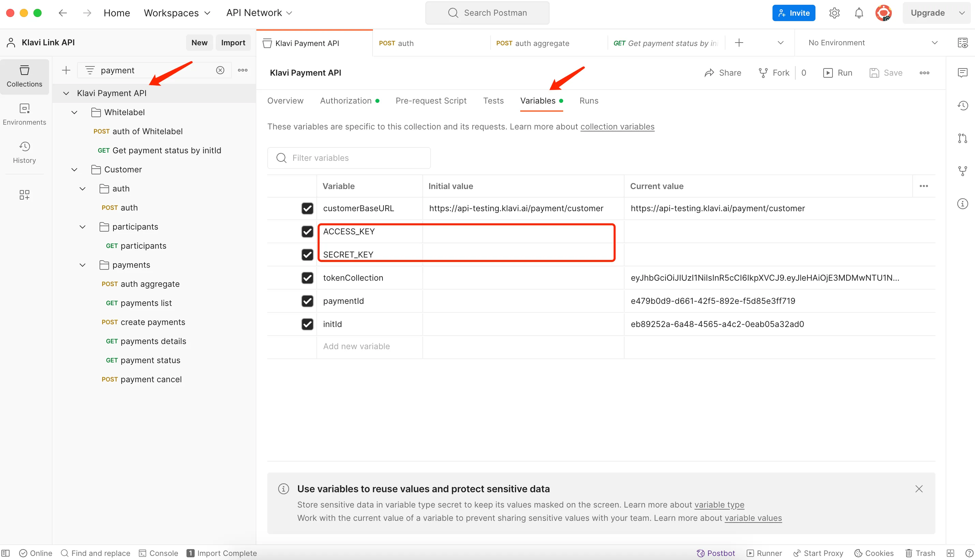975x560 pixels.
Task: Share the Klavi Payment API collection
Action: click(x=722, y=73)
